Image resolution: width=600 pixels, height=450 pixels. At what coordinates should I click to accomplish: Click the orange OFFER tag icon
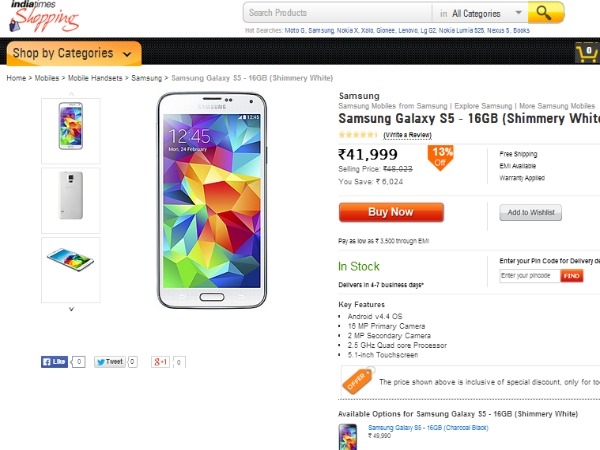click(x=358, y=380)
